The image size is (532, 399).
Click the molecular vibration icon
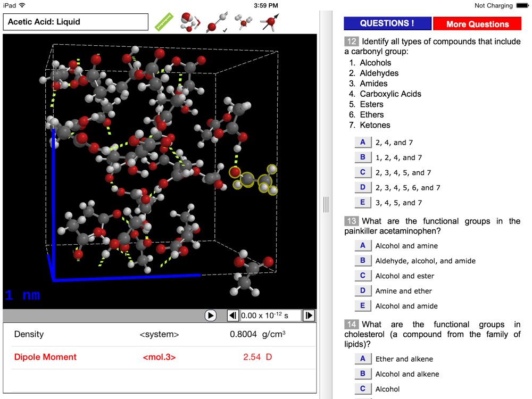point(243,22)
